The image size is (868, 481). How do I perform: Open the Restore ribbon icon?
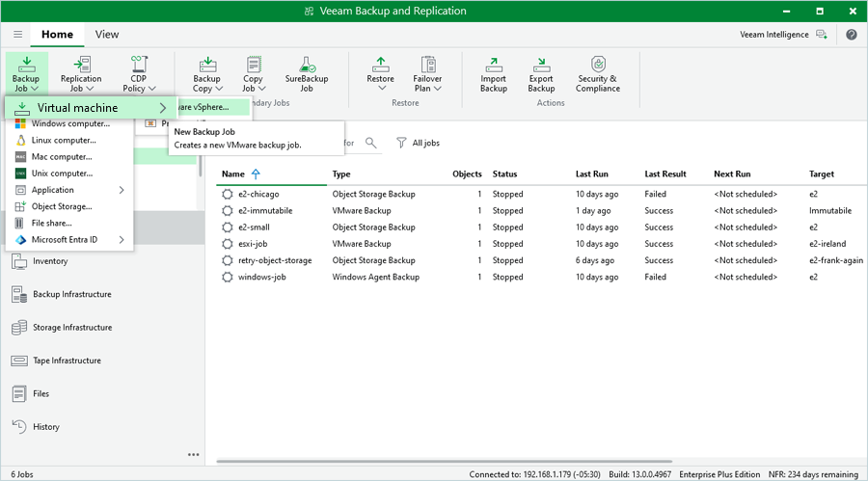click(380, 73)
